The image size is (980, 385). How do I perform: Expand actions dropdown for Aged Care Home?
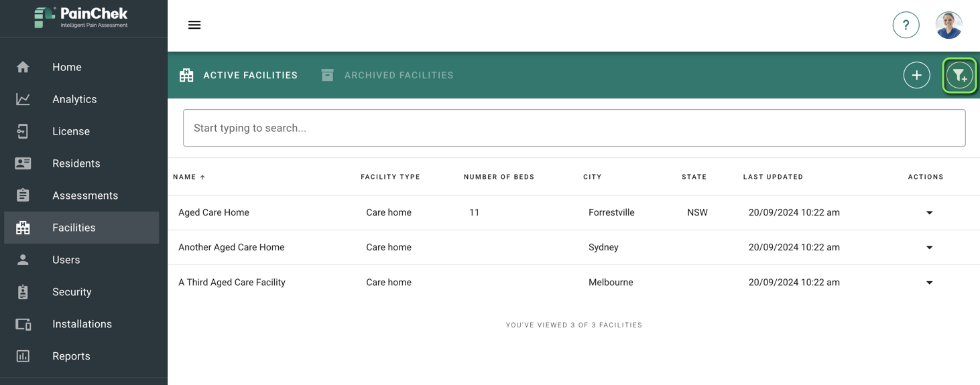tap(929, 213)
